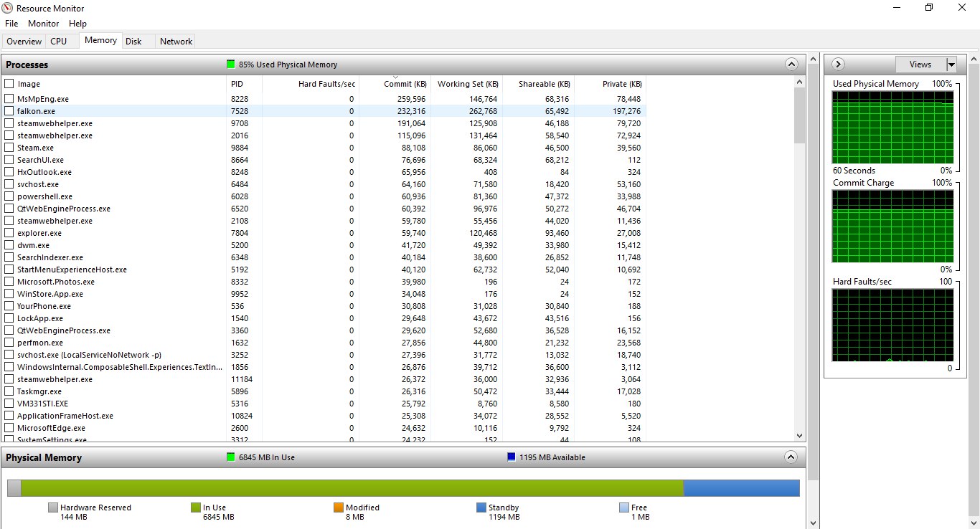
Task: Check the powershell.exe process checkbox
Action: point(9,196)
